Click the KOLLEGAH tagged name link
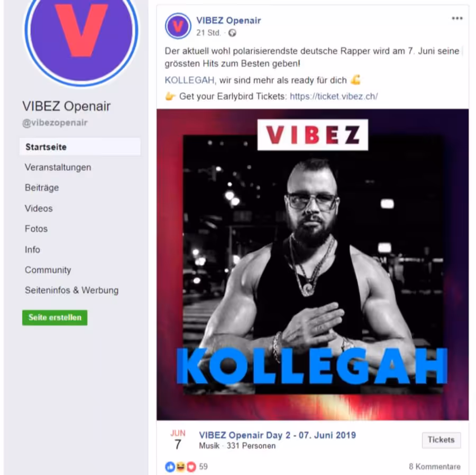The height and width of the screenshot is (475, 476). click(189, 80)
